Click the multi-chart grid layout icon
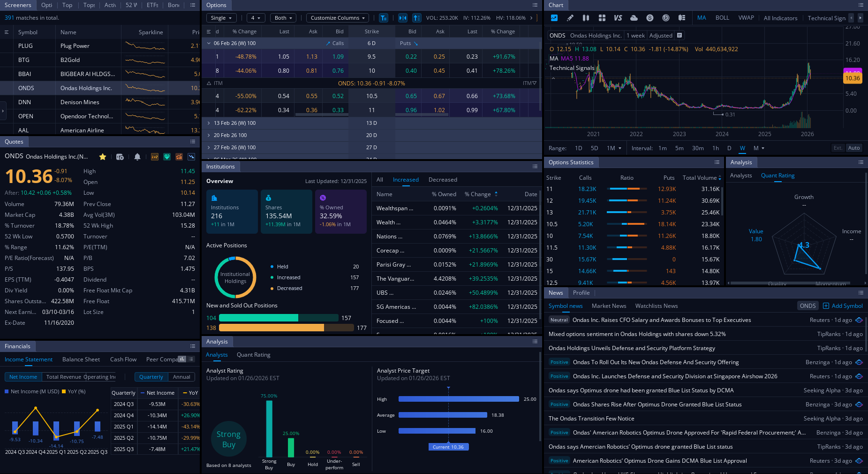 click(602, 18)
